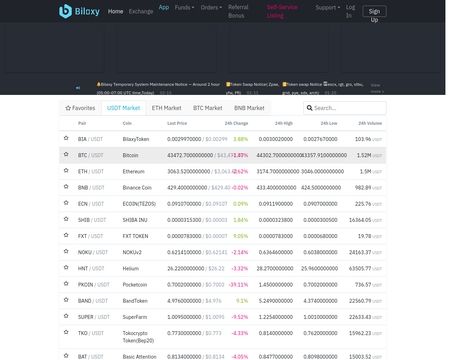This screenshot has width=450, height=360.
Task: Favorite the BNB / USDT pair star
Action: click(66, 187)
